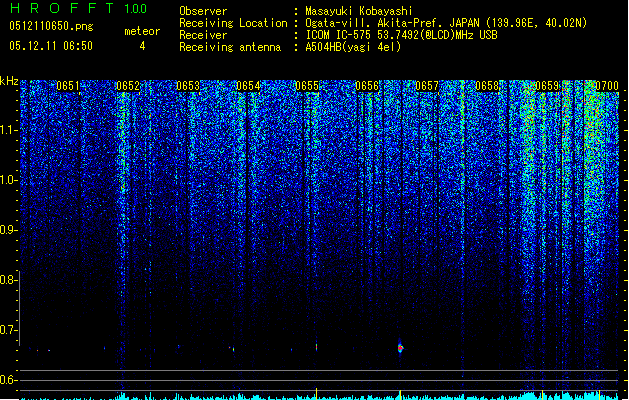This screenshot has width=629, height=400.
Task: Click the 0.8 kHz axis tick label
Action: point(9,280)
